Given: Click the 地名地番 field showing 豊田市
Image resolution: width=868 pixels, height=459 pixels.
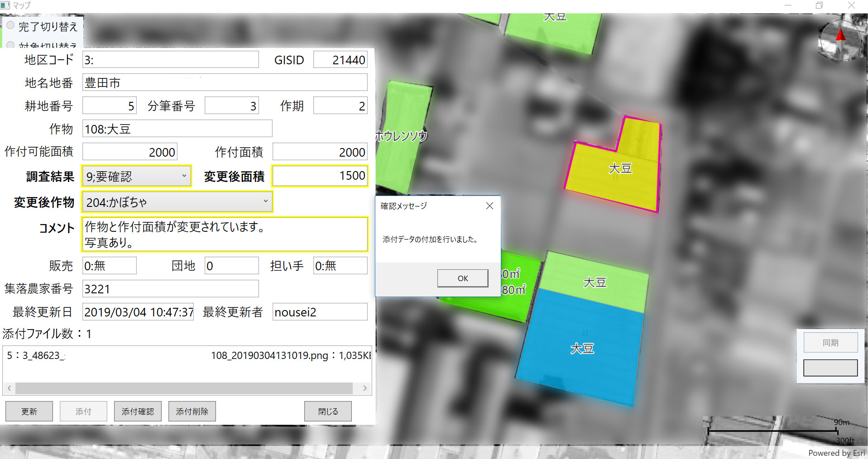Looking at the screenshot, I should (224, 82).
